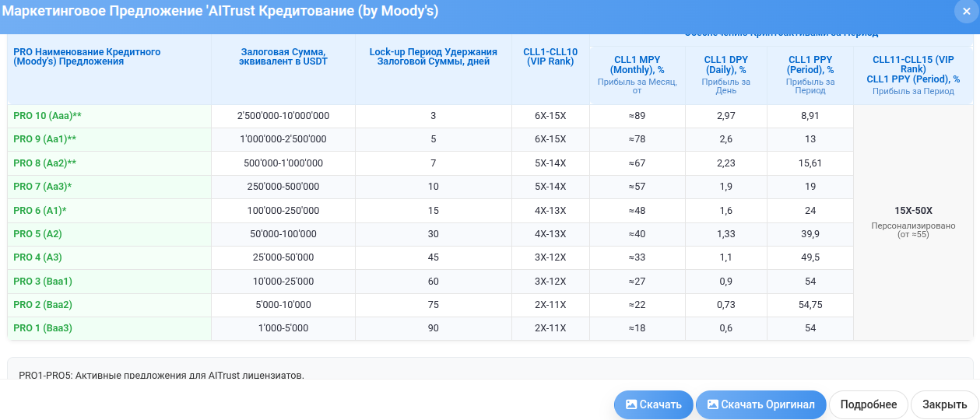Click the period profit value 15,61
The height and width of the screenshot is (420, 980).
810,163
